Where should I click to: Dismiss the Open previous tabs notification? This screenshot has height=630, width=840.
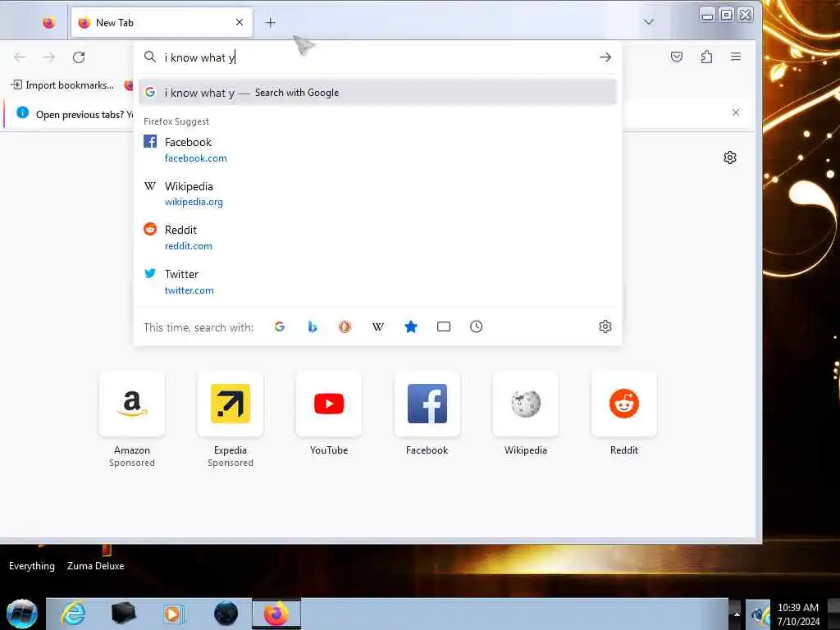coord(736,112)
